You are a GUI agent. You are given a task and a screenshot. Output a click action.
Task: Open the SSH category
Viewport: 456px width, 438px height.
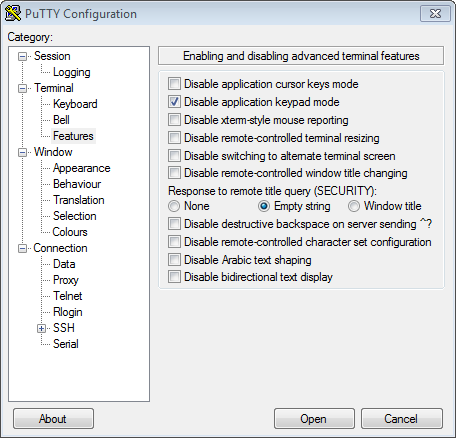[x=64, y=328]
